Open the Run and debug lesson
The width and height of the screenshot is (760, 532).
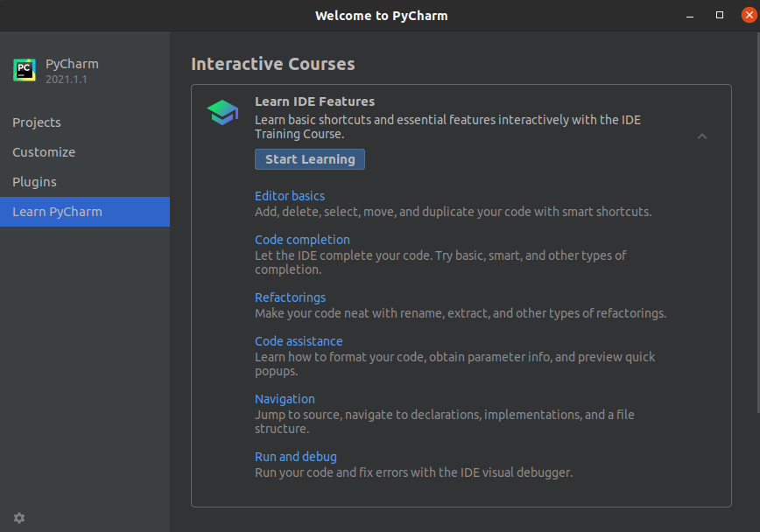click(296, 457)
